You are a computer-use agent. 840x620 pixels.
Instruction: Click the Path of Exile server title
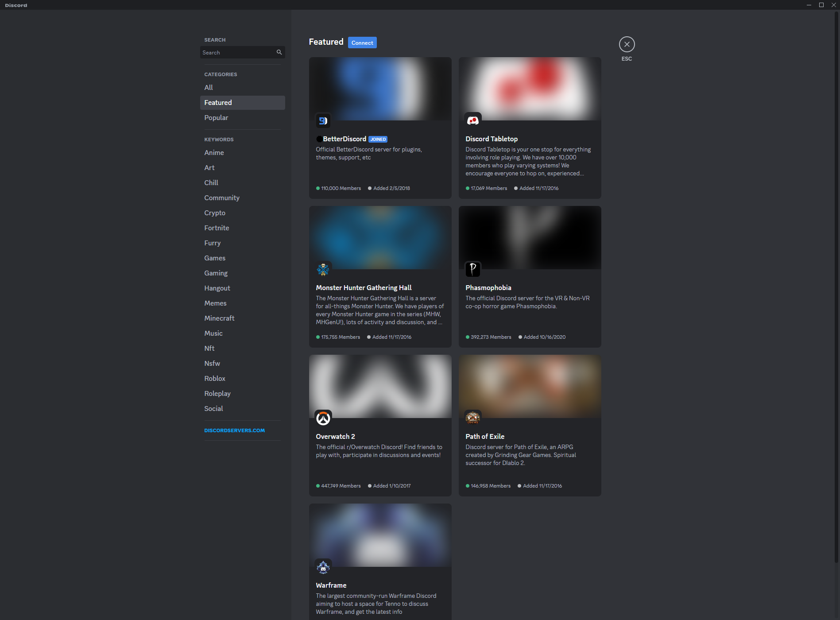coord(485,437)
